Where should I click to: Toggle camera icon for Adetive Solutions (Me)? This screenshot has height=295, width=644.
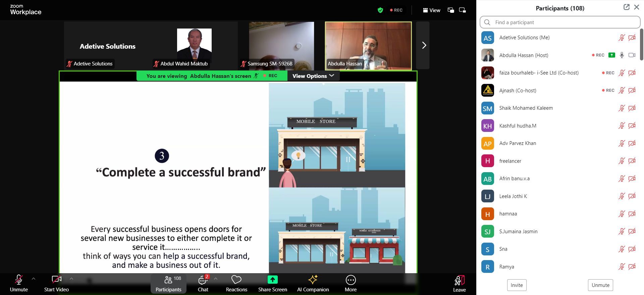pos(632,38)
